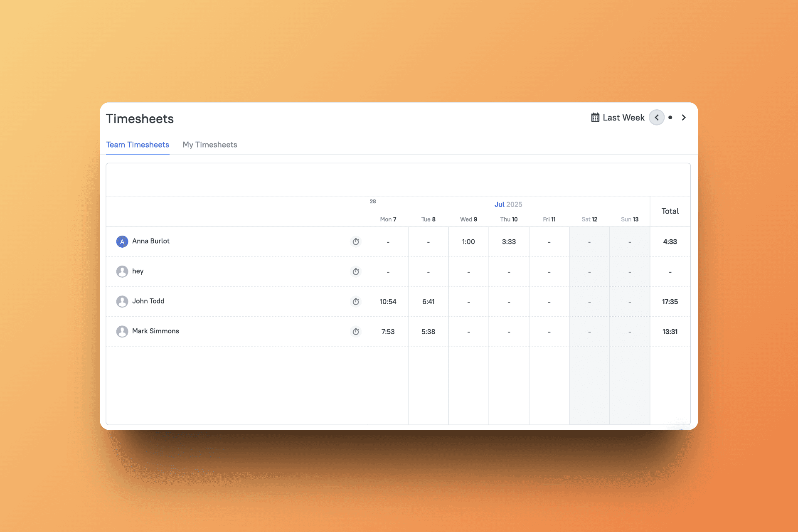Start the timer for Anna Burlot

pyautogui.click(x=356, y=241)
